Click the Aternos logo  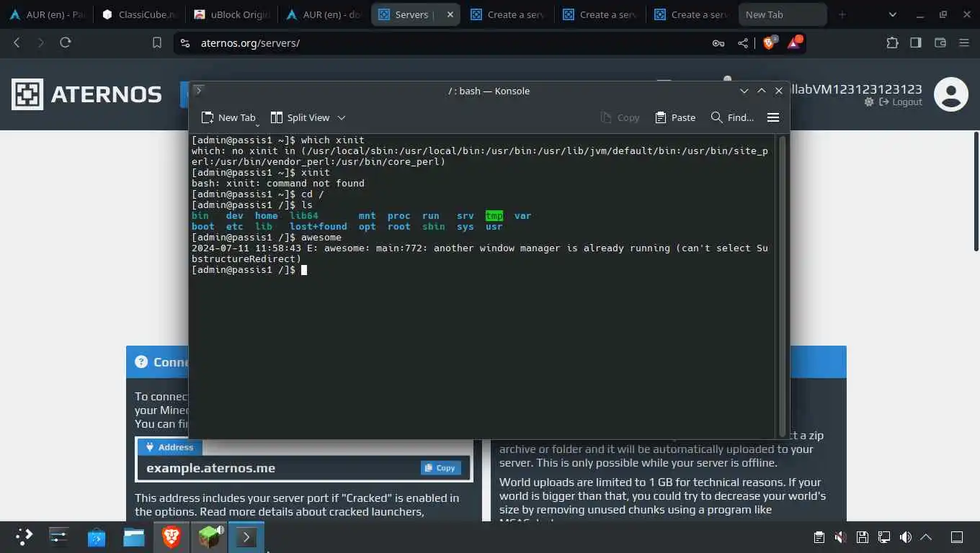click(x=86, y=94)
